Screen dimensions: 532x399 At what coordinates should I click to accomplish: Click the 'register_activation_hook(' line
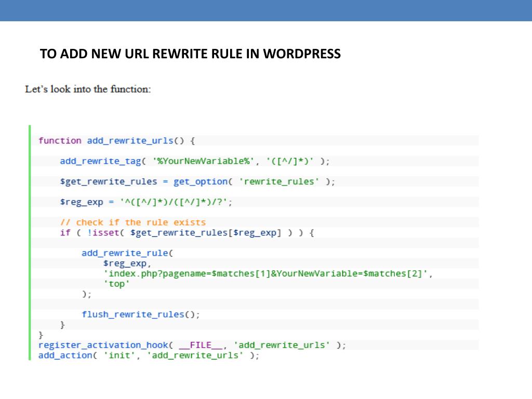click(x=192, y=345)
